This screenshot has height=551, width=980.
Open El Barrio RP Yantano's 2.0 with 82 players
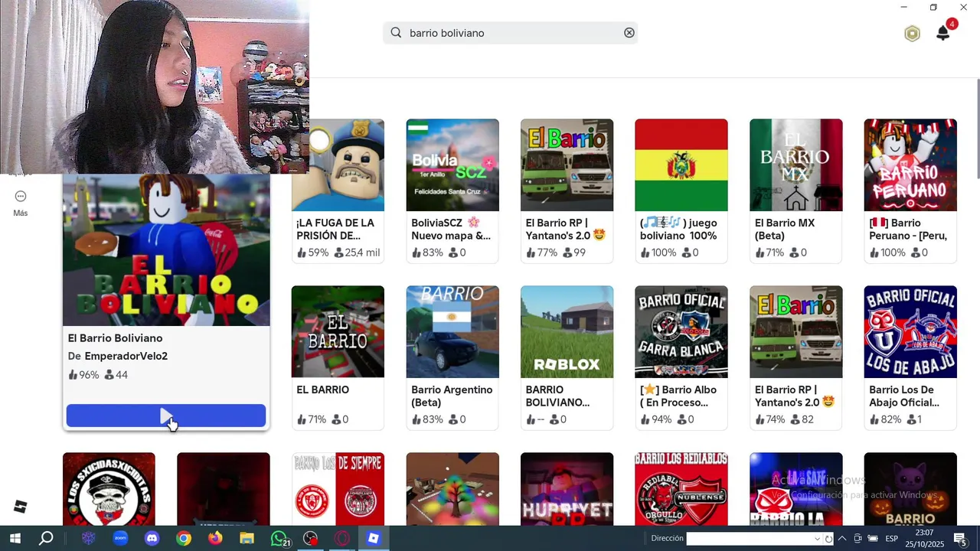796,331
